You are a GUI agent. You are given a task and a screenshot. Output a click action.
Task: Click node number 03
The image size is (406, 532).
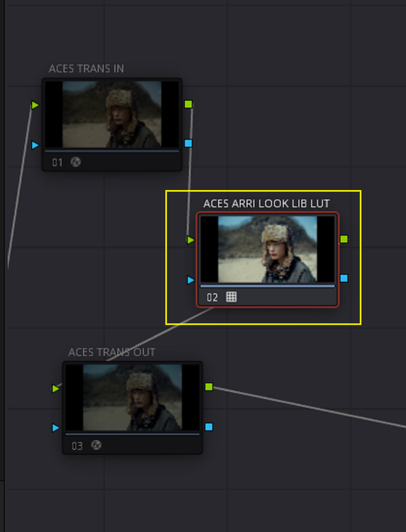tap(77, 446)
